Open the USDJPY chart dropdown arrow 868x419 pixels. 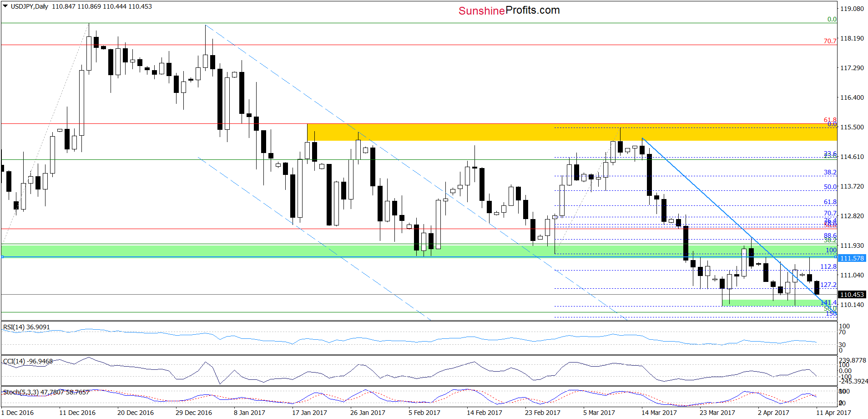(5, 6)
